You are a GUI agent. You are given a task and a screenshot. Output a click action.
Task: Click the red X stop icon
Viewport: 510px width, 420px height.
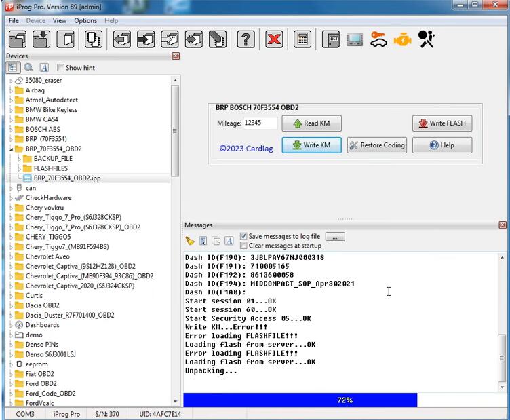(274, 39)
